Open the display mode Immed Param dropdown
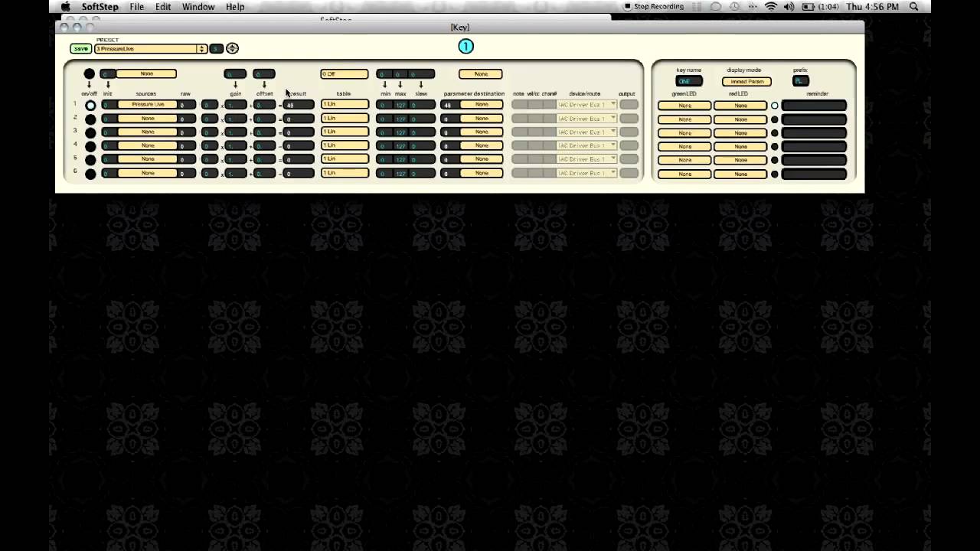 [x=746, y=82]
